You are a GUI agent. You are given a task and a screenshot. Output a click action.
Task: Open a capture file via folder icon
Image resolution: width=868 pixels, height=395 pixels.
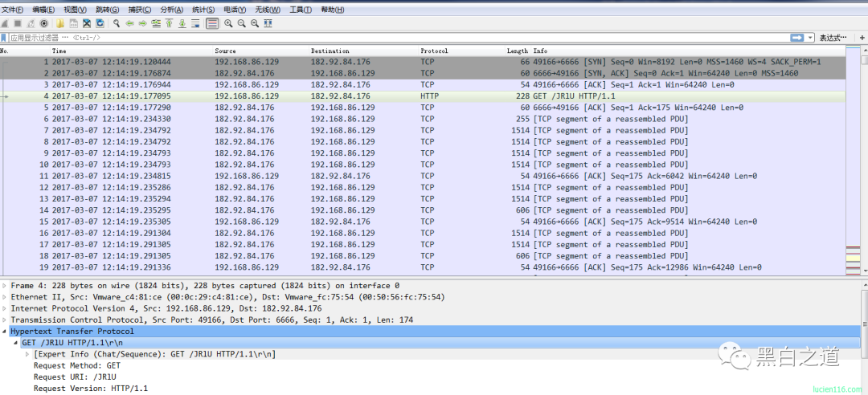pos(60,23)
